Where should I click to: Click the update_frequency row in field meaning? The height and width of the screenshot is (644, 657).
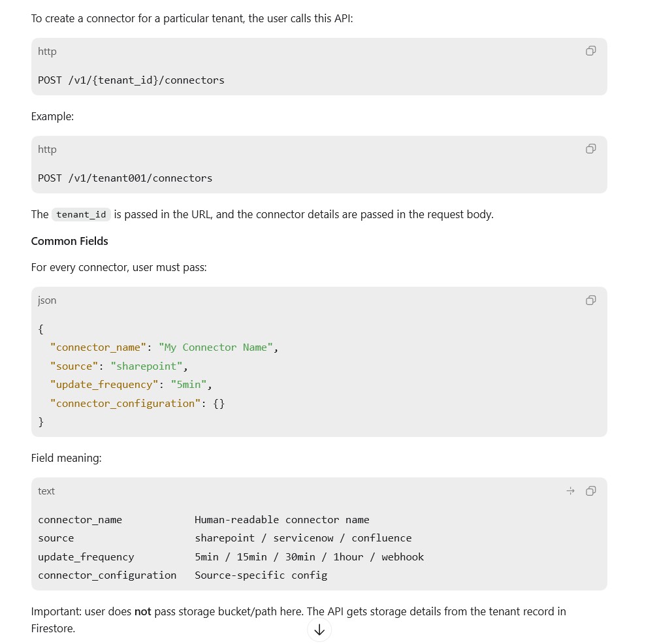pyautogui.click(x=231, y=557)
